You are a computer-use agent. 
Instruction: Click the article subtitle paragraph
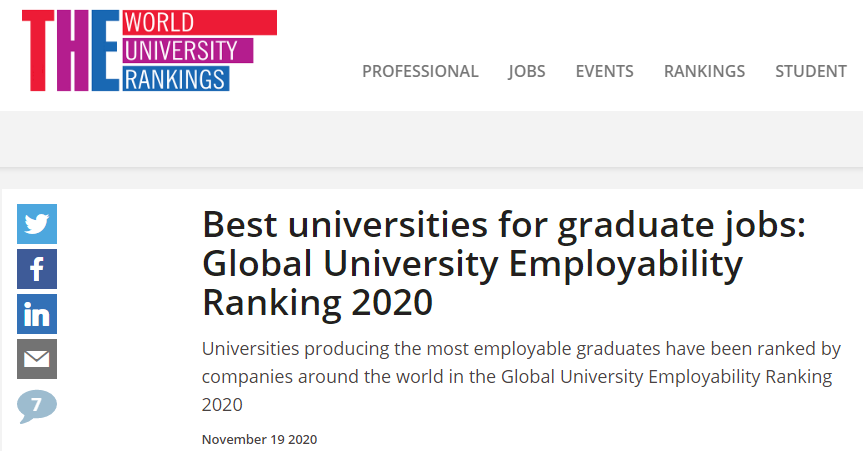coord(521,377)
